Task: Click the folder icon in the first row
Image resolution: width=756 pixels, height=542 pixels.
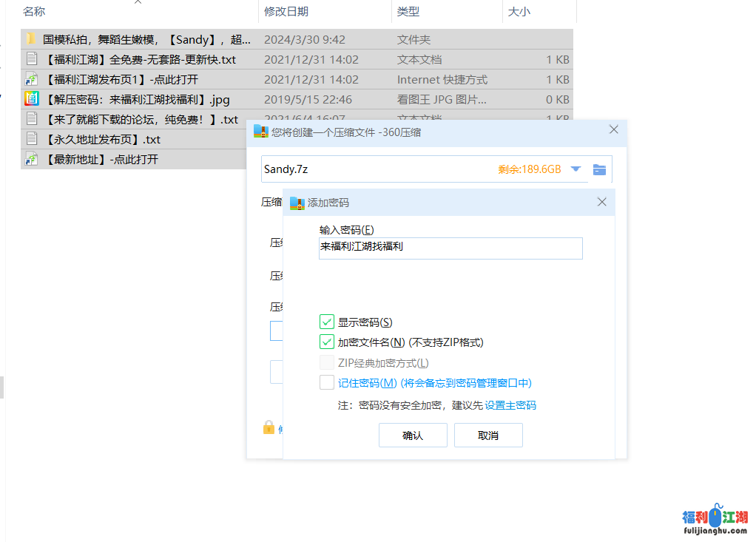Action: tap(31, 39)
